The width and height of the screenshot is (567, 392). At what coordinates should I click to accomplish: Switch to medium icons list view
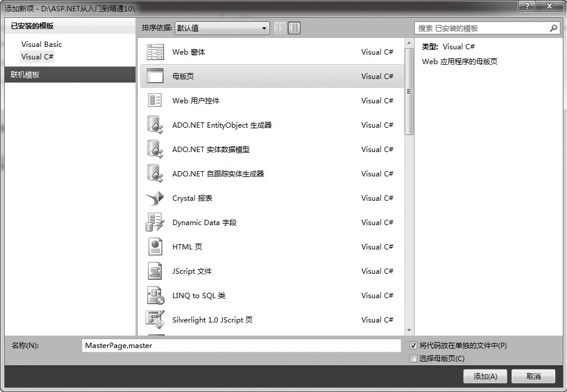tap(294, 28)
